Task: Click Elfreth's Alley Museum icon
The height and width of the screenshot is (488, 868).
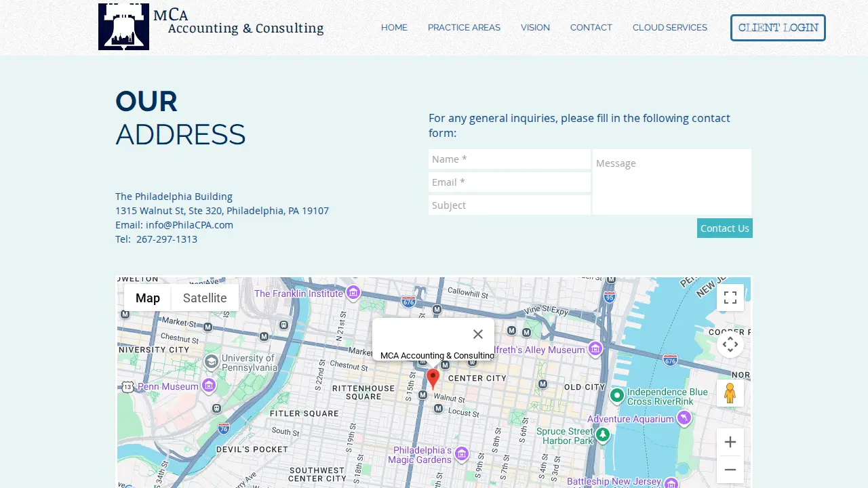Action: [x=595, y=348]
